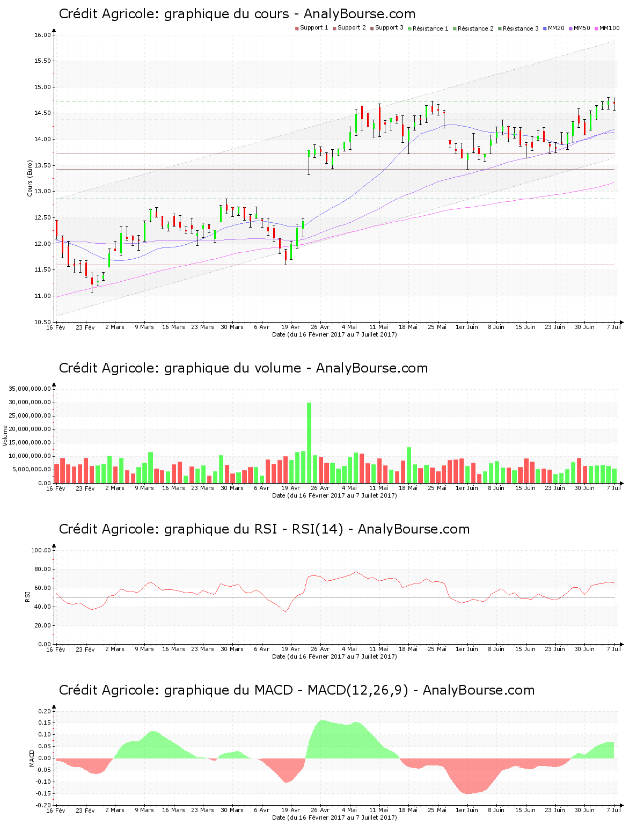Screen dimensions: 644x832
Task: Click the price chart title text
Action: pos(237,14)
